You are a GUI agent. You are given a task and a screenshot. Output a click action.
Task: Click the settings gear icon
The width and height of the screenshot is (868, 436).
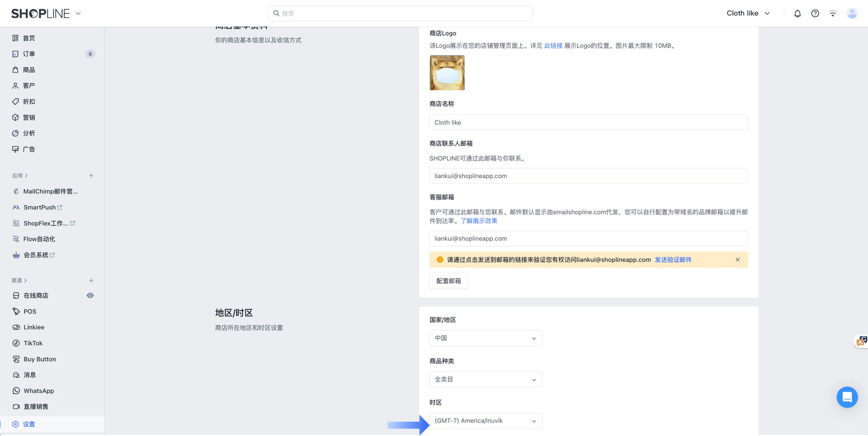pyautogui.click(x=15, y=424)
